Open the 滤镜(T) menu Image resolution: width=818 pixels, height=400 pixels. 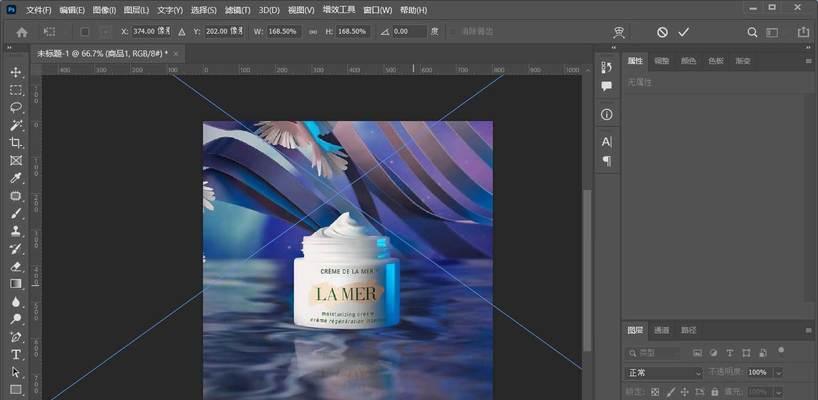pos(237,10)
